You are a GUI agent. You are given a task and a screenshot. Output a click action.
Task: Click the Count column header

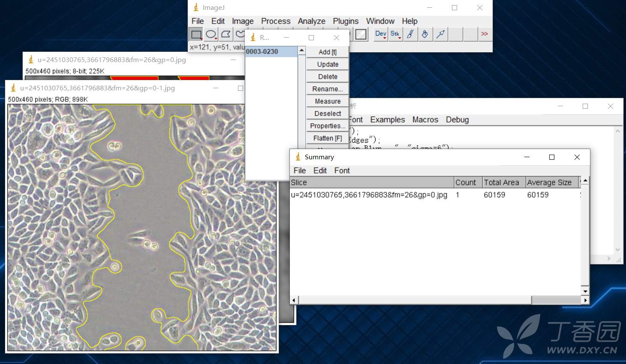click(x=468, y=182)
